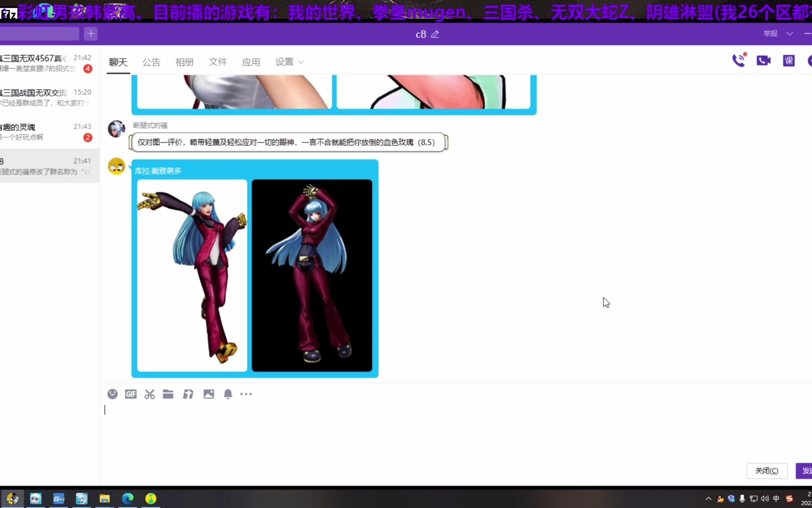Click the microphone tray icon
This screenshot has width=812, height=508.
point(742,499)
